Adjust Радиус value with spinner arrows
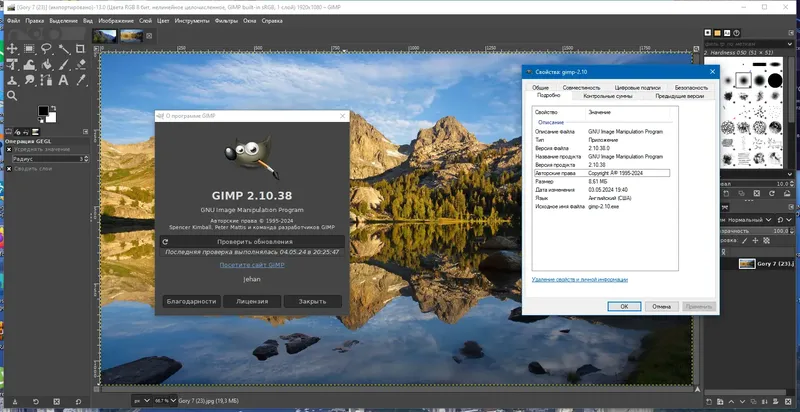The width and height of the screenshot is (800, 412). 86,159
